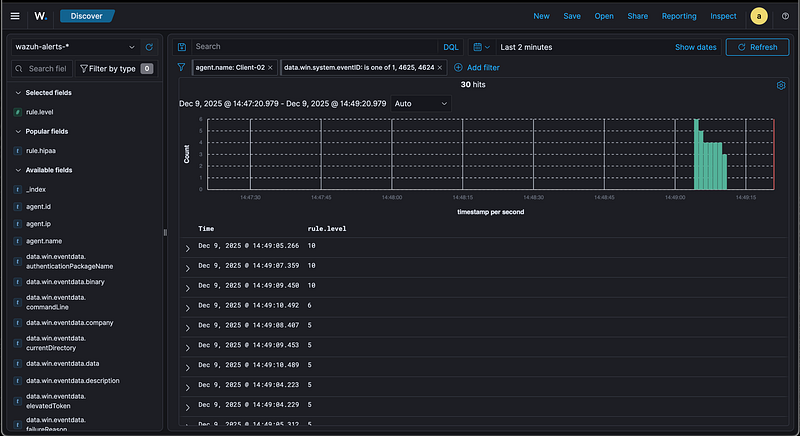Click the Wazuh W. logo
Screen dimensions: 800x436
click(x=40, y=16)
